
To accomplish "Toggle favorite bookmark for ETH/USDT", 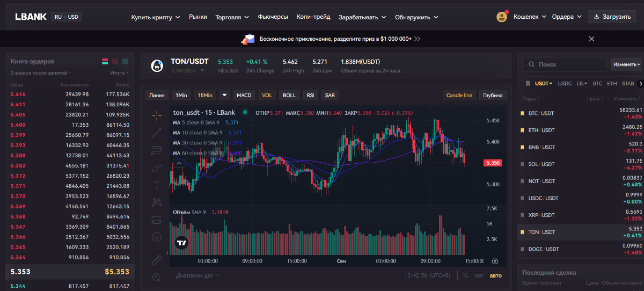I will click(523, 130).
